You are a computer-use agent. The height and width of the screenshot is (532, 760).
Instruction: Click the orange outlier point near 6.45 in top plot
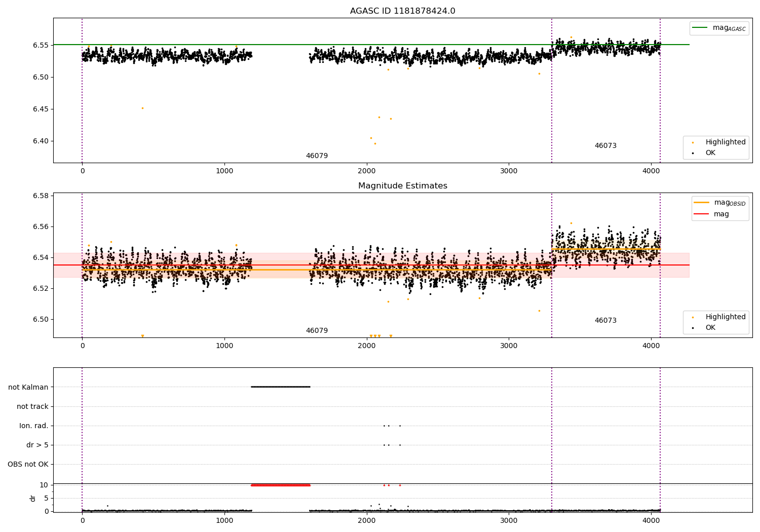coord(142,108)
